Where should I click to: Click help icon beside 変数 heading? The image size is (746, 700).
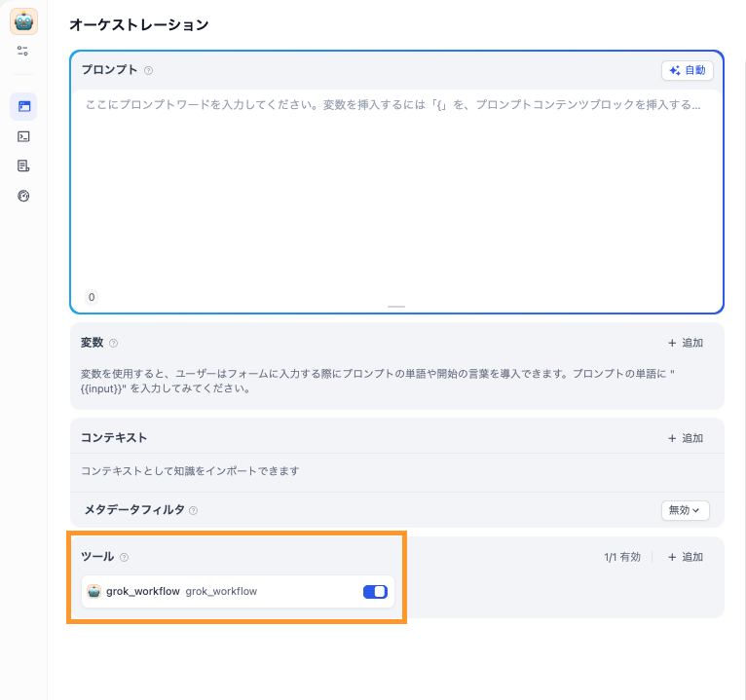click(x=113, y=343)
